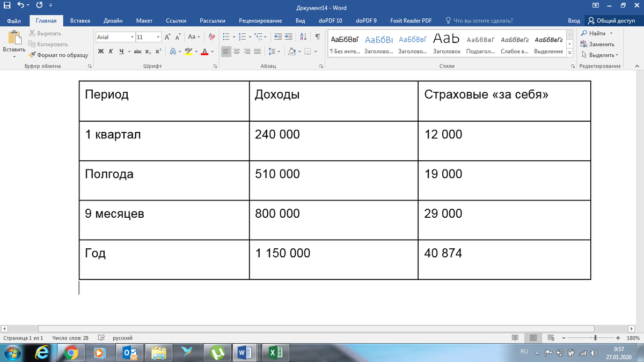Toggle paragraph marks ¶ display
The width and height of the screenshot is (644, 362).
pyautogui.click(x=317, y=37)
